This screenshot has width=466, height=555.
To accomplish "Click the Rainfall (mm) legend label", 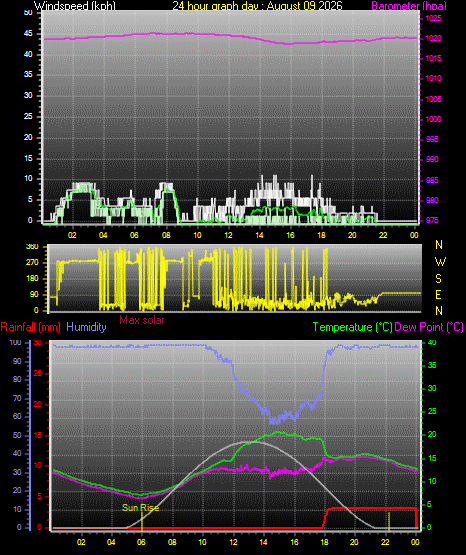I will tap(30, 327).
